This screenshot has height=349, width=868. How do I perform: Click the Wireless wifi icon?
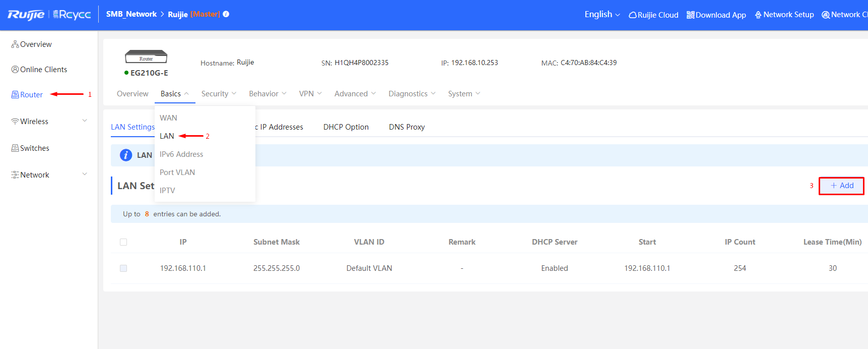(15, 122)
